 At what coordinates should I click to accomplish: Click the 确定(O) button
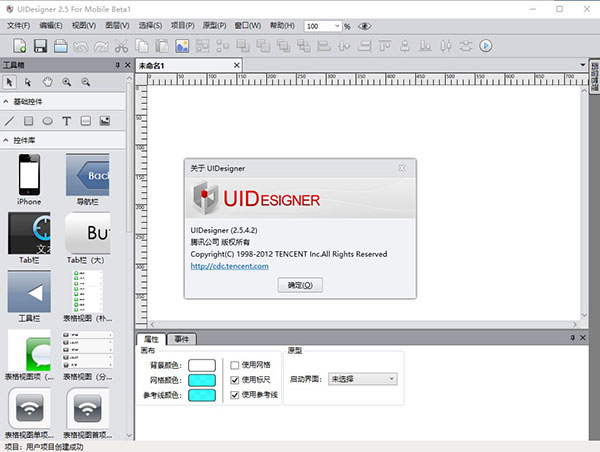300,285
